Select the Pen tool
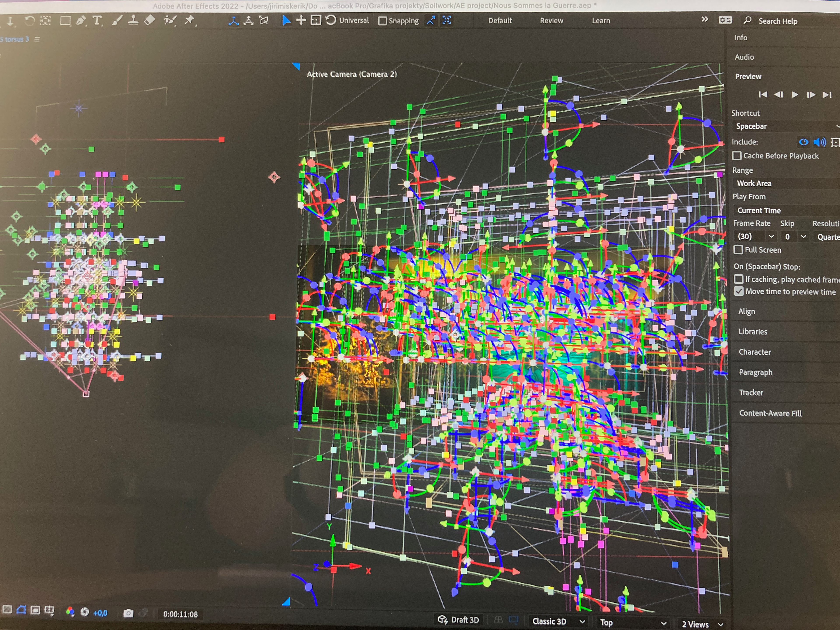Image resolution: width=840 pixels, height=630 pixels. point(80,21)
